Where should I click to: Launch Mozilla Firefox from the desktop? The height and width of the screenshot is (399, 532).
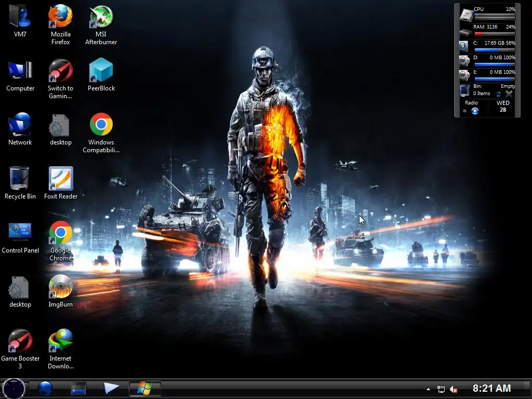[x=60, y=25]
